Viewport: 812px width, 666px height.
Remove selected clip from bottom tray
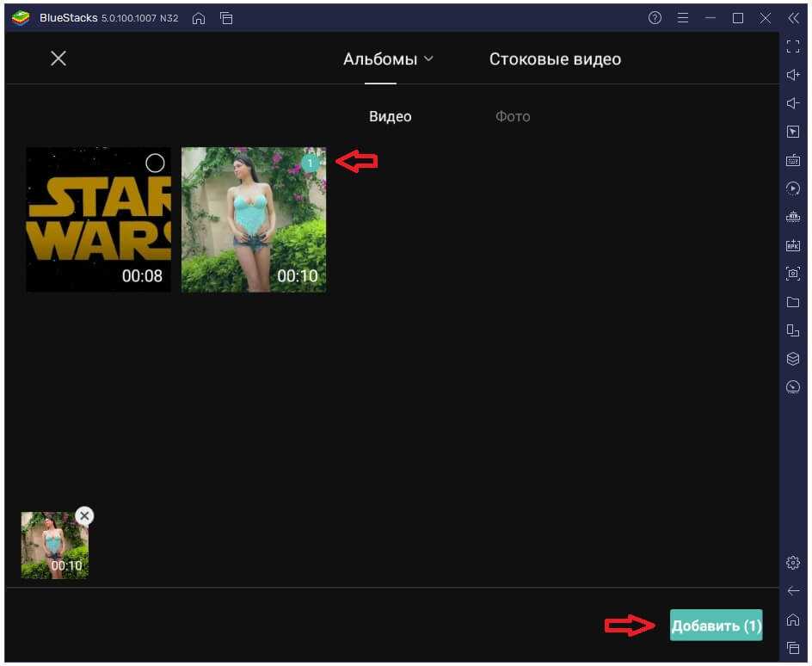83,515
